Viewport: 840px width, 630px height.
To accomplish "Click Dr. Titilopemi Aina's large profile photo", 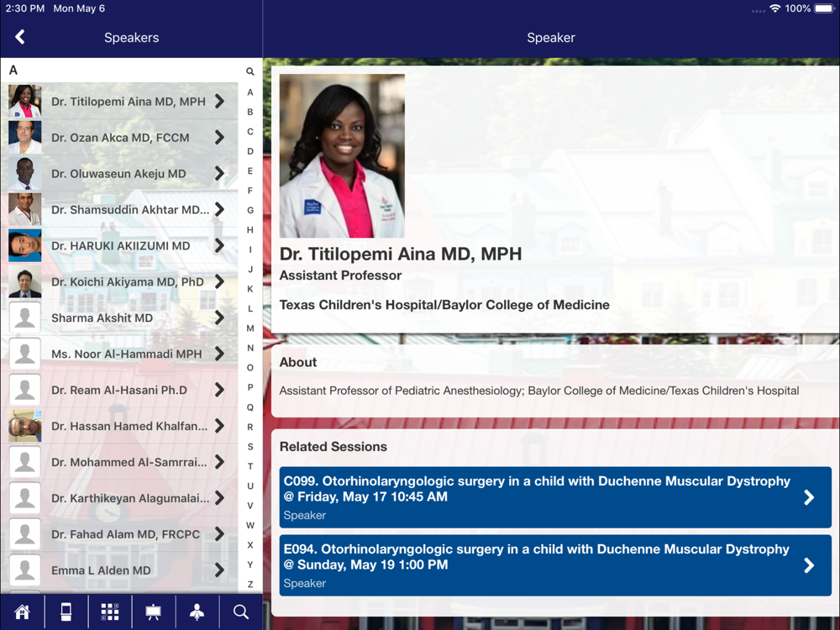I will (342, 156).
